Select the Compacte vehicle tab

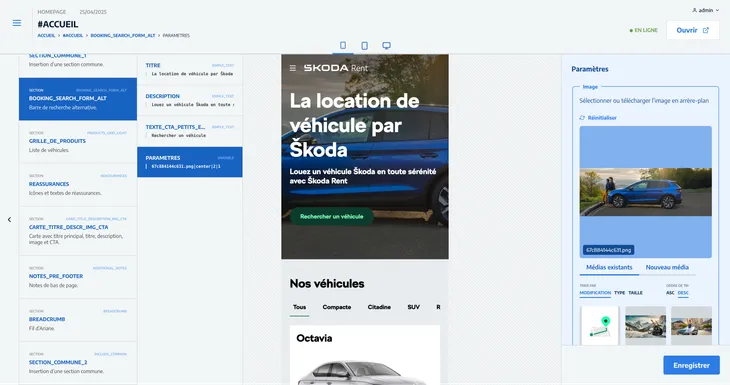(x=337, y=307)
